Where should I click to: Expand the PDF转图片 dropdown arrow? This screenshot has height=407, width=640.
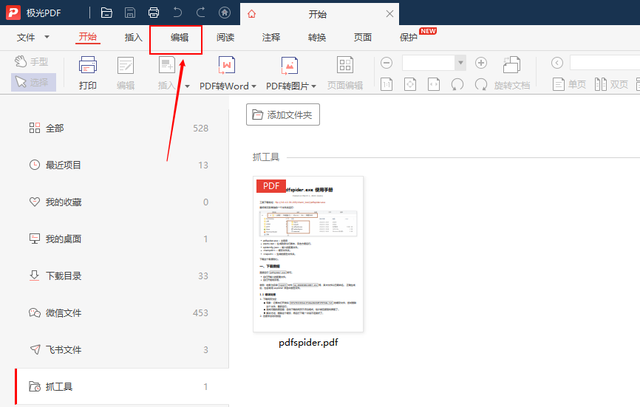point(313,87)
